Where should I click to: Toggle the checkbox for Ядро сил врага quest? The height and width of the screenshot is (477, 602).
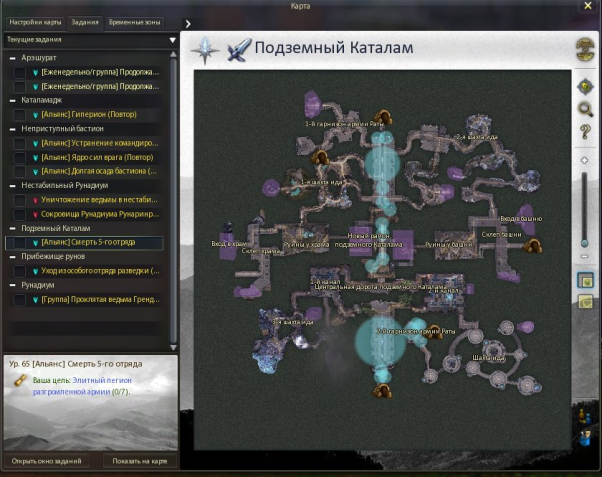[19, 158]
